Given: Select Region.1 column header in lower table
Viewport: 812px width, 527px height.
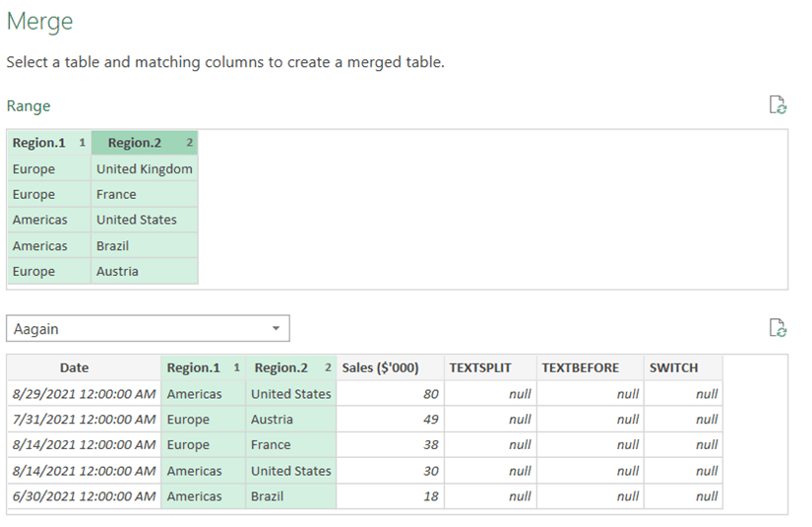Looking at the screenshot, I should (203, 367).
